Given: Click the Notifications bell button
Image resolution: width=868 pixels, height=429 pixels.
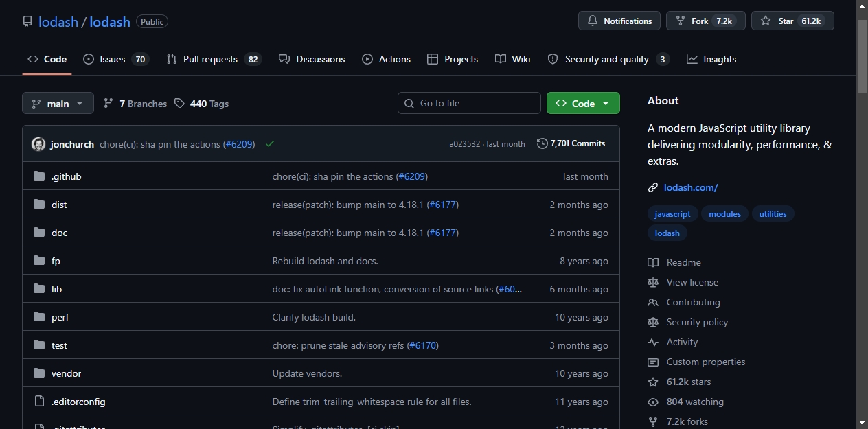Looking at the screenshot, I should [619, 21].
